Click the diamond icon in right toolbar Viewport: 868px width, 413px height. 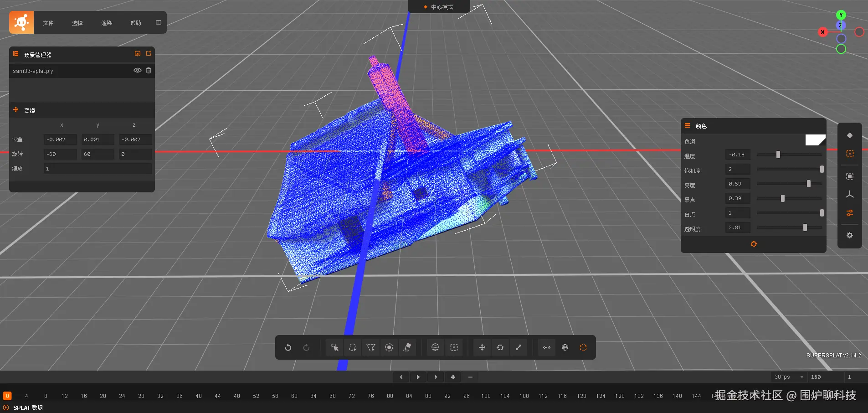850,135
